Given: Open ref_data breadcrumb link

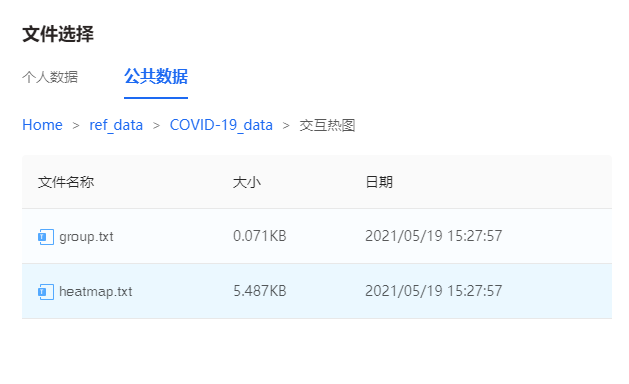Looking at the screenshot, I should [116, 125].
